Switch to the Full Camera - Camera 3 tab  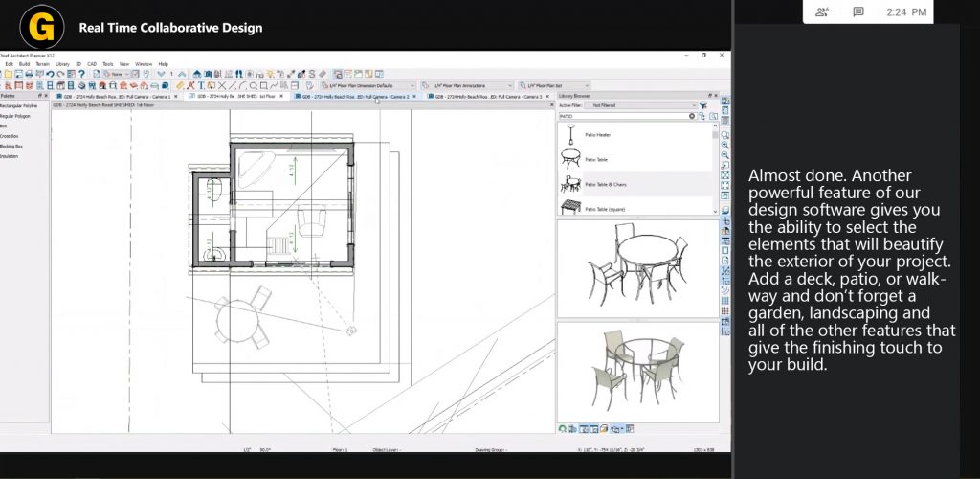487,97
